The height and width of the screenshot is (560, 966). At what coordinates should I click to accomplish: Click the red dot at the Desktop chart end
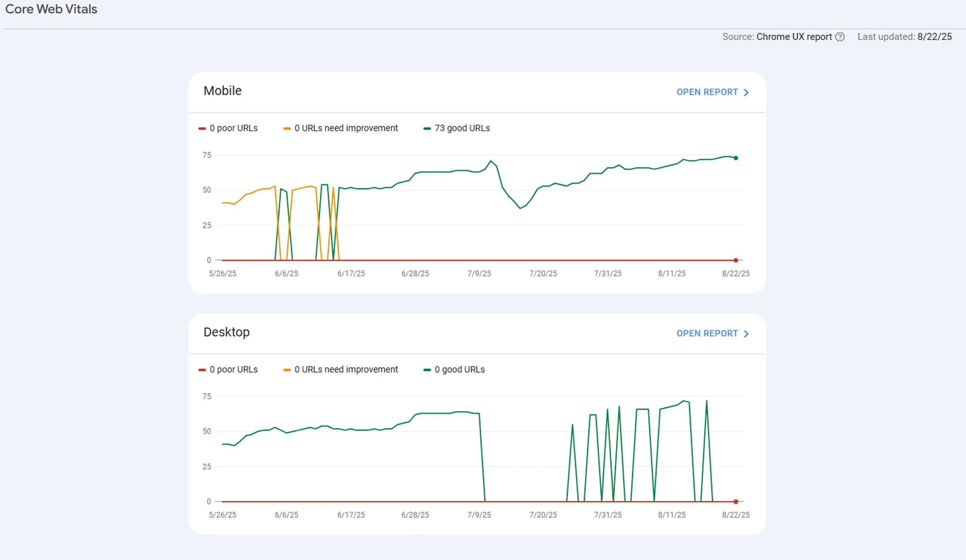(735, 501)
